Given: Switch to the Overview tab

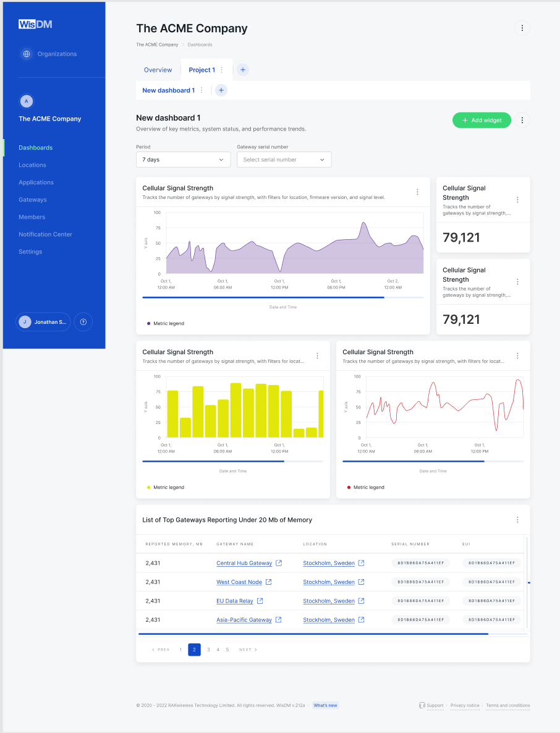Looking at the screenshot, I should pos(158,70).
